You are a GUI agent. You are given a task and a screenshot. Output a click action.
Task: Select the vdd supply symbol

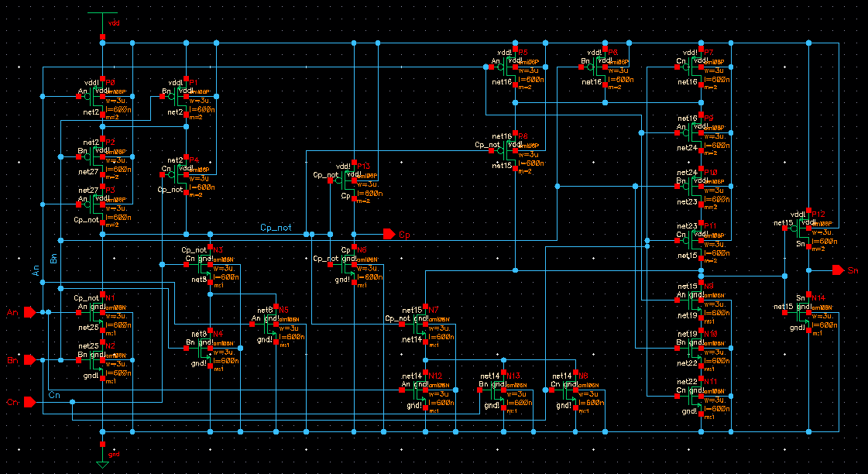[103, 15]
